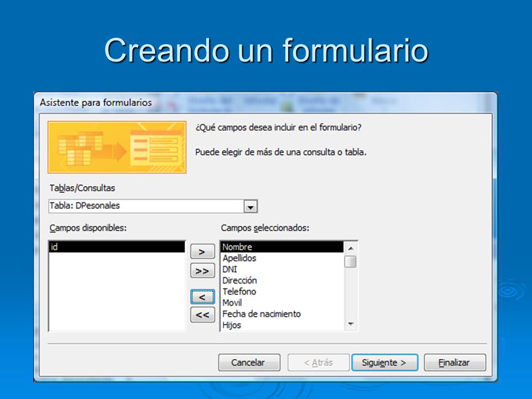Viewport: 532px width, 399px height.
Task: Add all fields with the >> button
Action: click(x=203, y=271)
